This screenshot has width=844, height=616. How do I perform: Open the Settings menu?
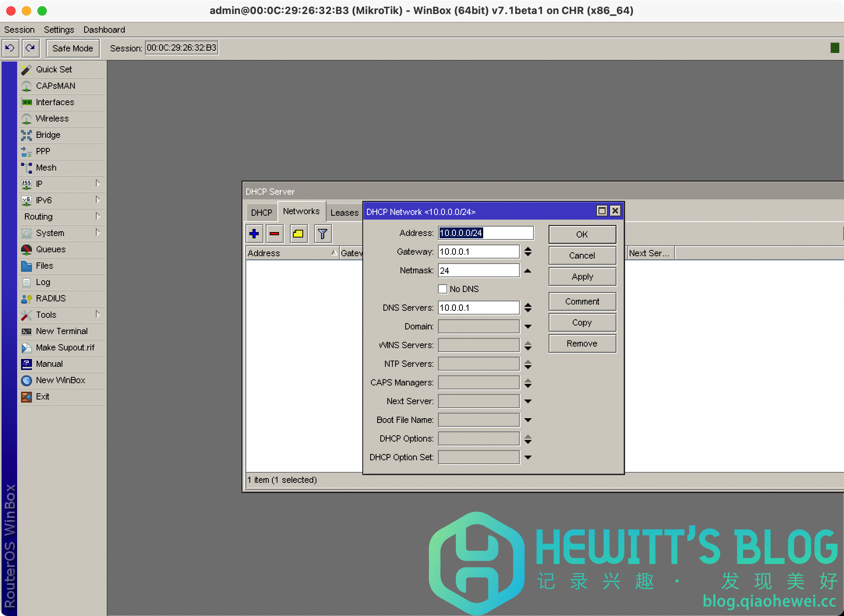coord(59,30)
